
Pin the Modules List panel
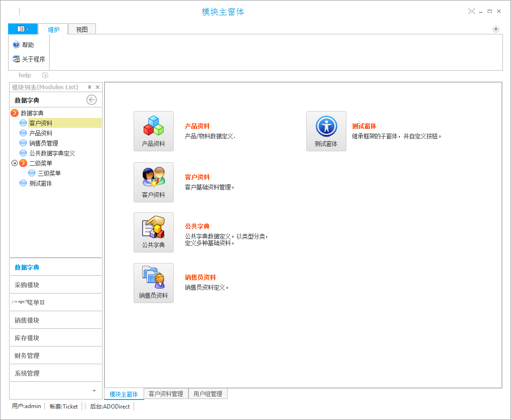coord(89,87)
